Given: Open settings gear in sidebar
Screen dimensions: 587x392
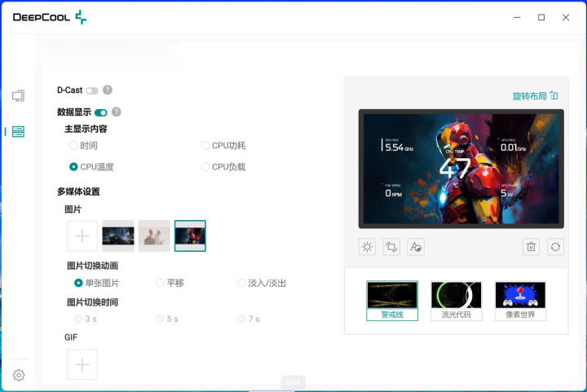Looking at the screenshot, I should point(18,375).
